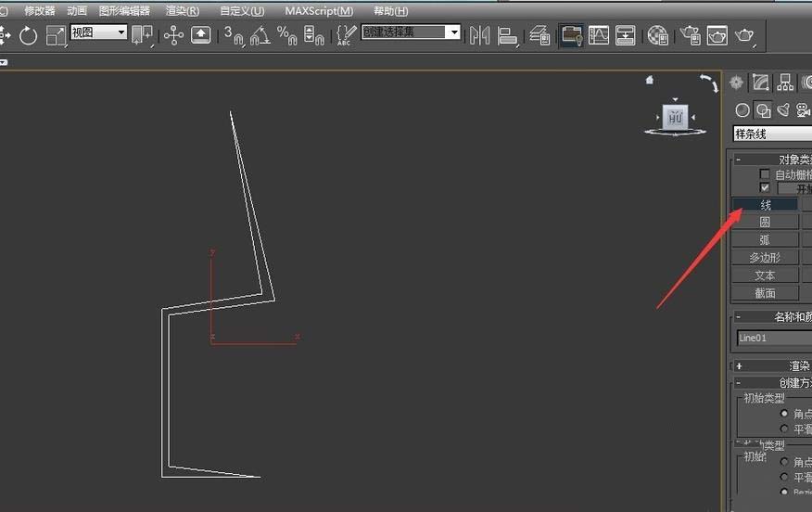This screenshot has width=812, height=512.
Task: Select 角点 under 初始类型
Action: point(784,414)
